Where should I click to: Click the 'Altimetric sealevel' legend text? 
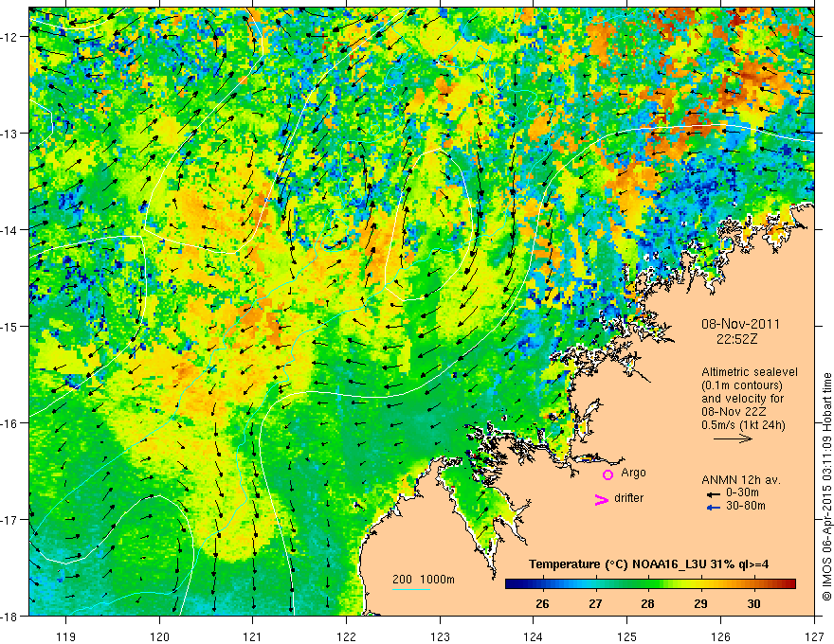coord(750,372)
